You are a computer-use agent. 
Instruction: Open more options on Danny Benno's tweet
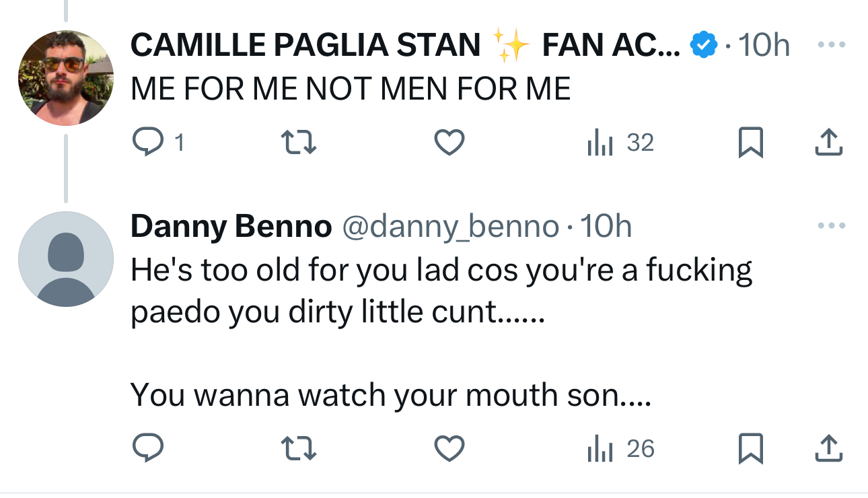click(x=831, y=226)
